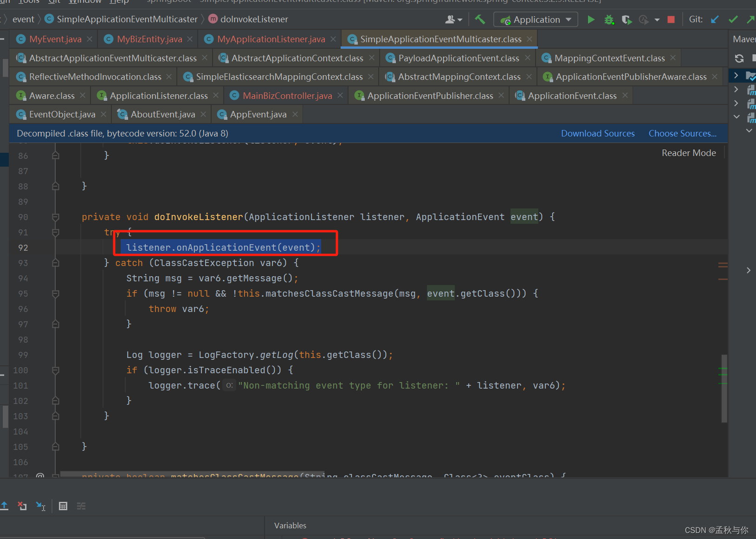Select the Run with Coverage icon
This screenshot has height=539, width=756.
(x=627, y=19)
